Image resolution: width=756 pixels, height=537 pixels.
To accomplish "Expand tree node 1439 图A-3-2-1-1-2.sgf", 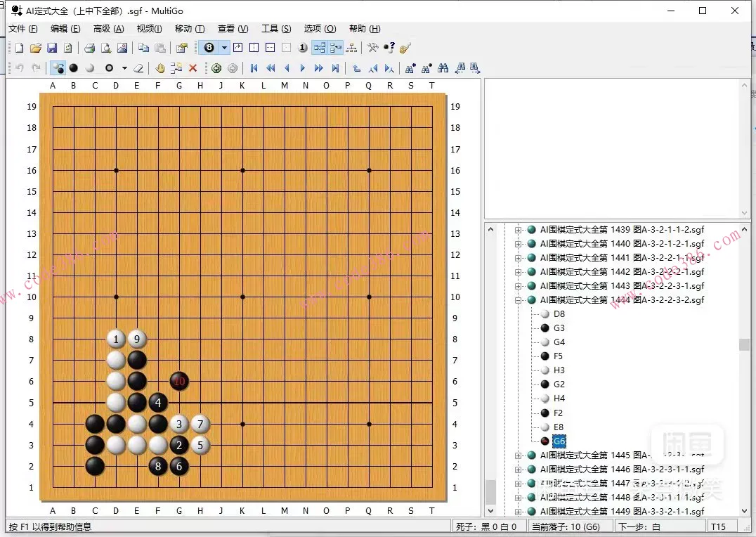I will coord(519,230).
